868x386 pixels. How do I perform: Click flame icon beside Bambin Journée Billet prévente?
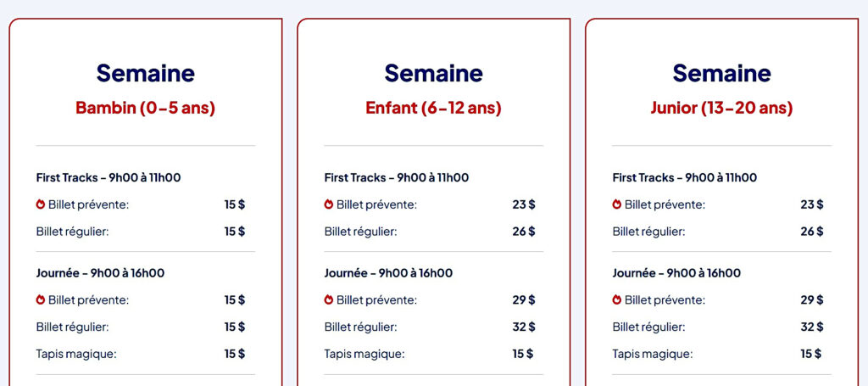pyautogui.click(x=41, y=299)
